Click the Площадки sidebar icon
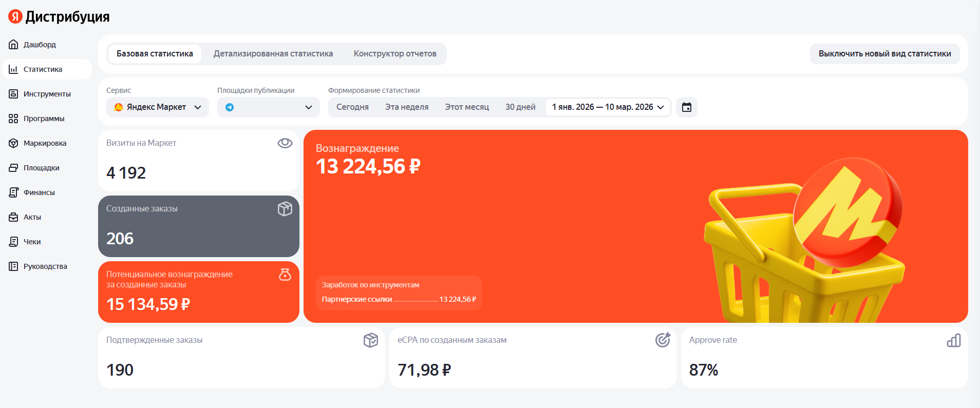 [x=13, y=168]
